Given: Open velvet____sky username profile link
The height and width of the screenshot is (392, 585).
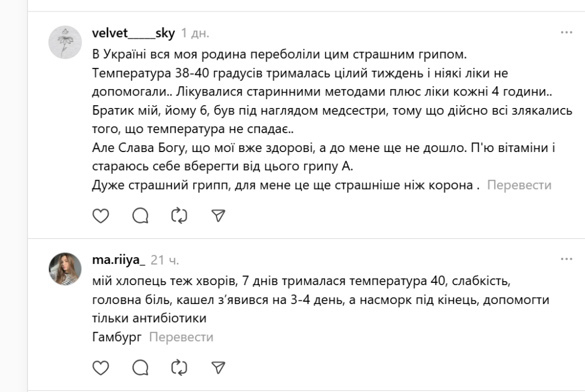Looking at the screenshot, I should click(133, 33).
